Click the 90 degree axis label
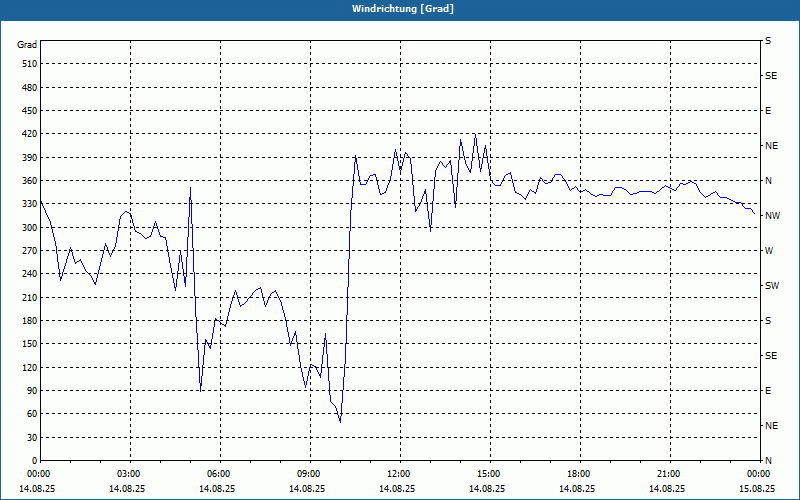This screenshot has width=800, height=500. click(32, 391)
